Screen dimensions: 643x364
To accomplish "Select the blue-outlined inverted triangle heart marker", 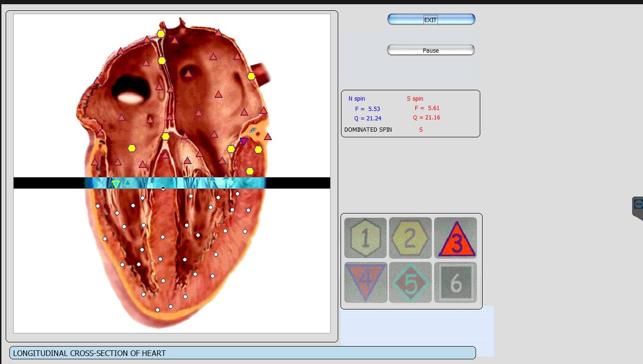I will coord(243,141).
